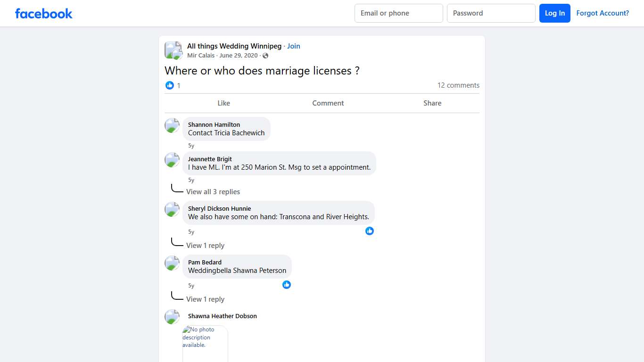Expand all 3 replies under Jeannette's comment
644x362 pixels.
tap(213, 192)
